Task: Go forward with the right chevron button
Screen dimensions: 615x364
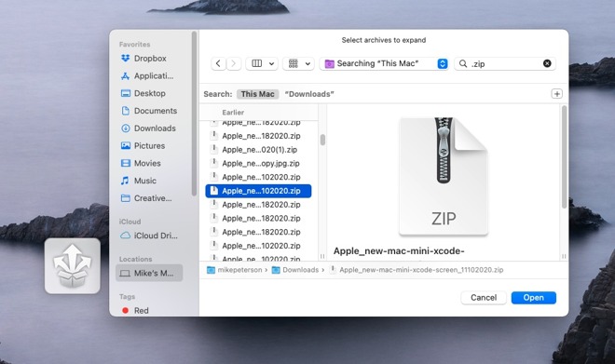Action: click(x=234, y=63)
